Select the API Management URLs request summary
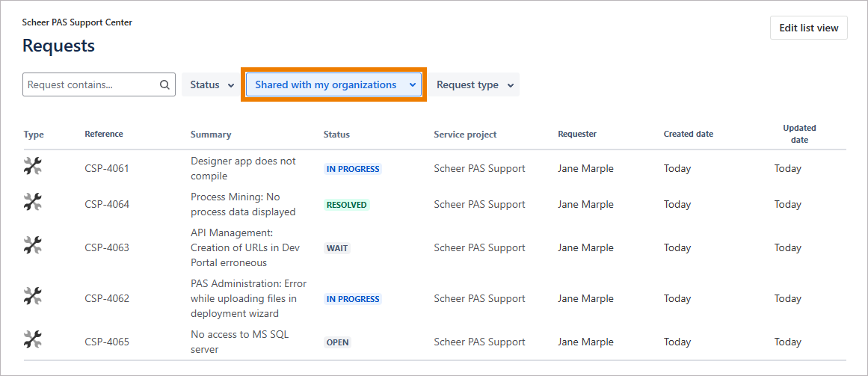The image size is (868, 376). tap(244, 247)
